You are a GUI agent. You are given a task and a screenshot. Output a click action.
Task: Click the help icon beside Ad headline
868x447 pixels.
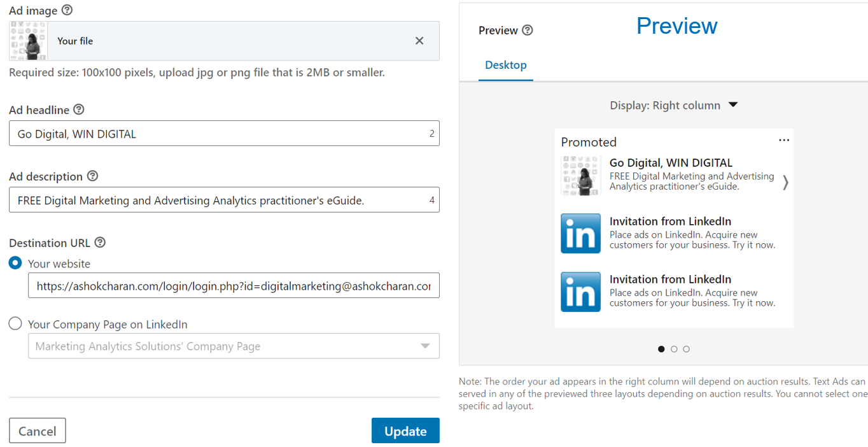(x=79, y=110)
